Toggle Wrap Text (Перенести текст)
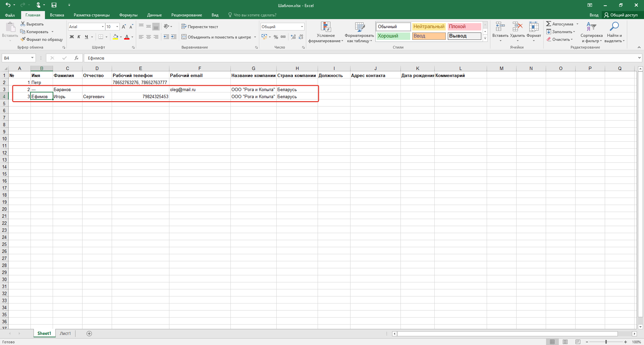Viewport: 644px width, 345px height. pos(200,26)
